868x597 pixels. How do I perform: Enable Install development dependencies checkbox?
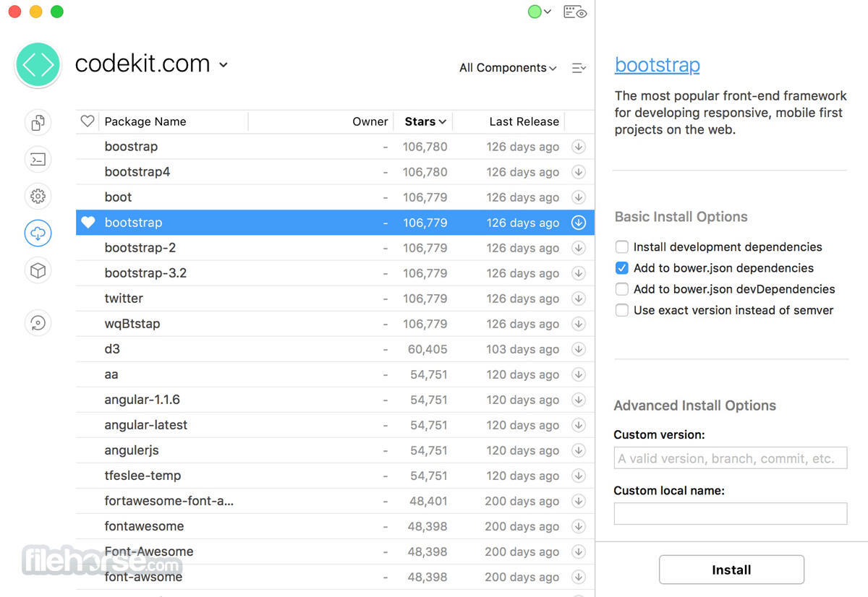pos(621,247)
